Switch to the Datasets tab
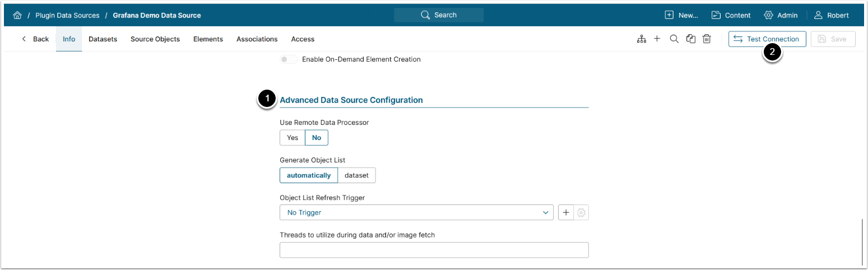The width and height of the screenshot is (868, 270). tap(103, 39)
